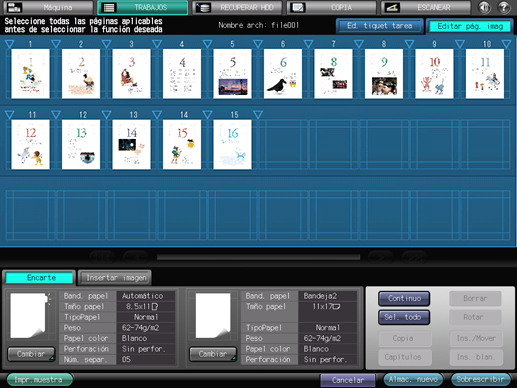Click the Ins./Mover button
Viewport: 517px width, 388px height.
coord(476,338)
